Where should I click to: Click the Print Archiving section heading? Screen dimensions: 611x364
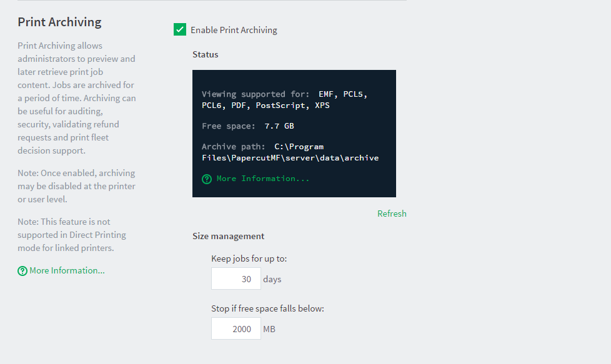click(59, 22)
